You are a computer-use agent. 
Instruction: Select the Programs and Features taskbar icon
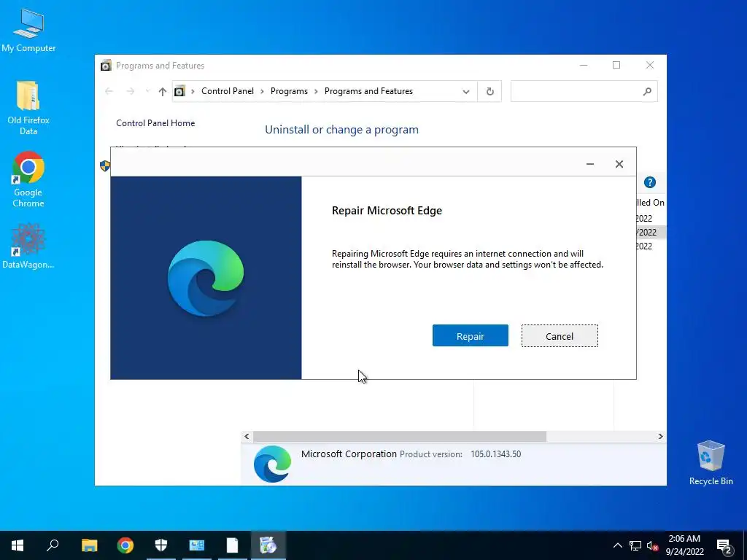[268, 545]
